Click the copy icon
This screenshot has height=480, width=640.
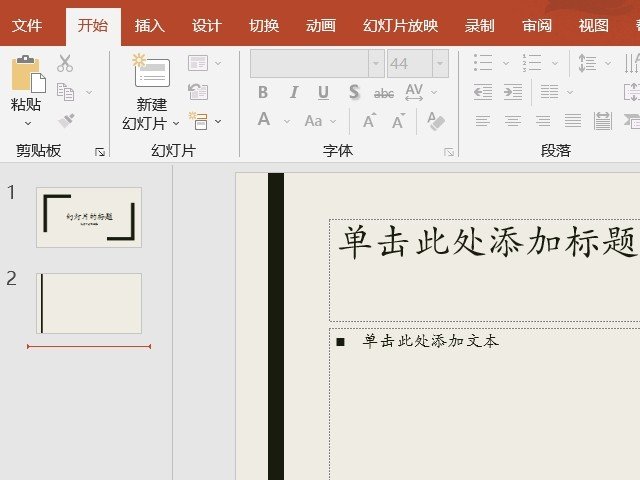point(65,92)
